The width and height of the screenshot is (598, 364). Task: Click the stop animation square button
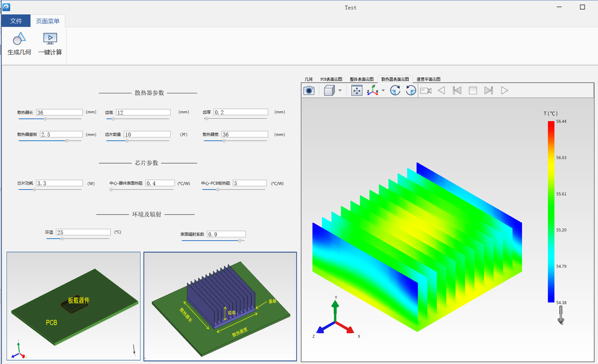[x=473, y=90]
